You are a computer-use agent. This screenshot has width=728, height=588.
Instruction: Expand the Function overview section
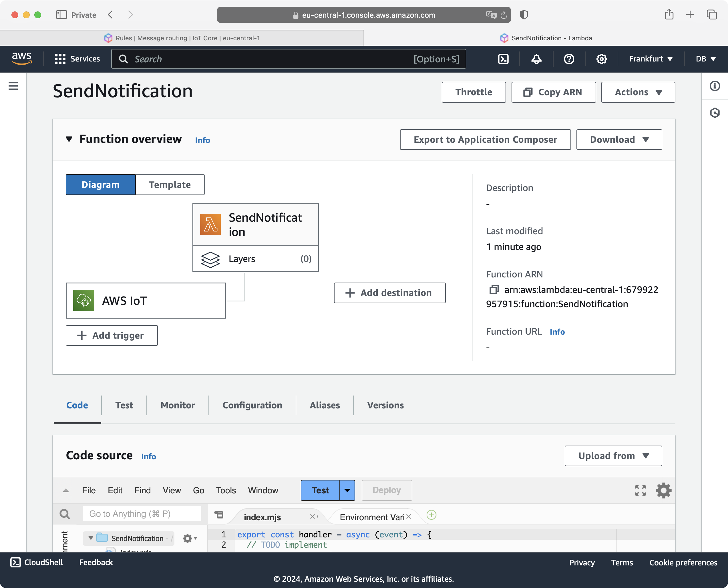pyautogui.click(x=68, y=140)
